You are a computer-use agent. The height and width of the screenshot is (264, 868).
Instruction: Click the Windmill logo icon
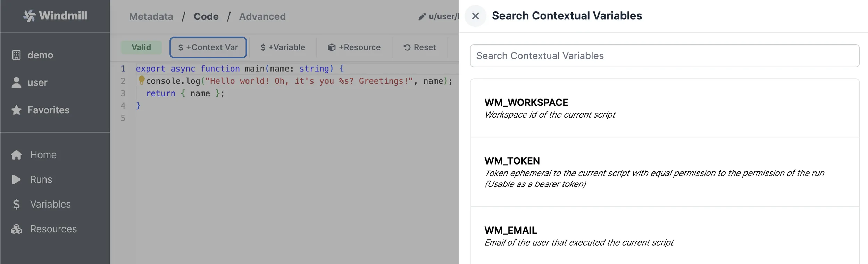(x=29, y=16)
